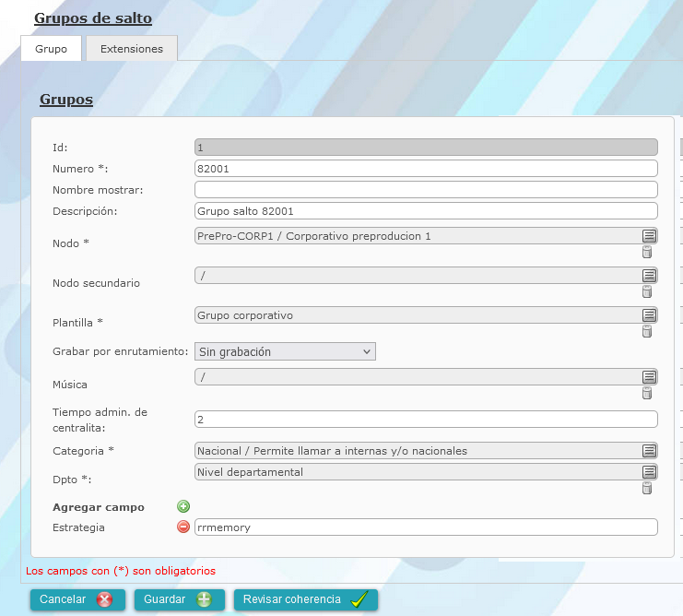Open the Categoria selection list icon
683x616 pixels.
pos(649,451)
